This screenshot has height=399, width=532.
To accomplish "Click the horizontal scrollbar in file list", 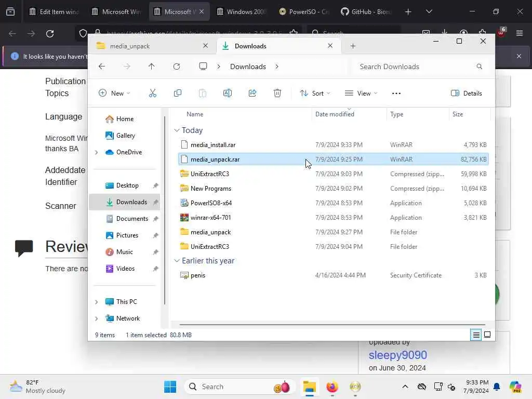I will (332, 325).
